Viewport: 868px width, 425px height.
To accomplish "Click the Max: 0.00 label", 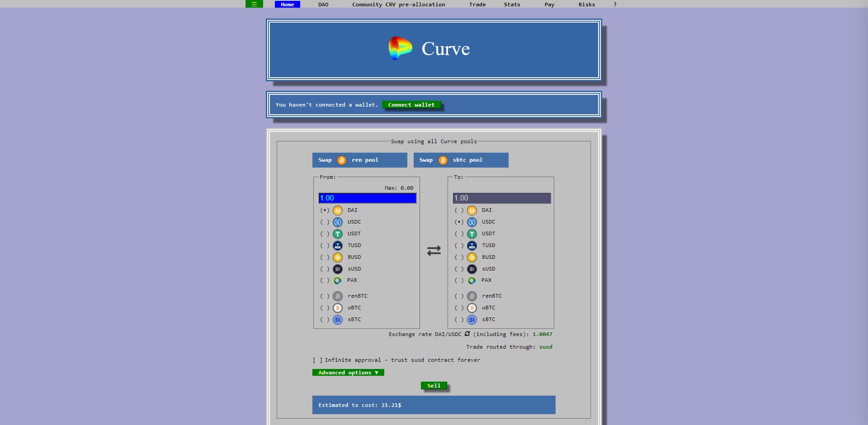I will coord(399,188).
